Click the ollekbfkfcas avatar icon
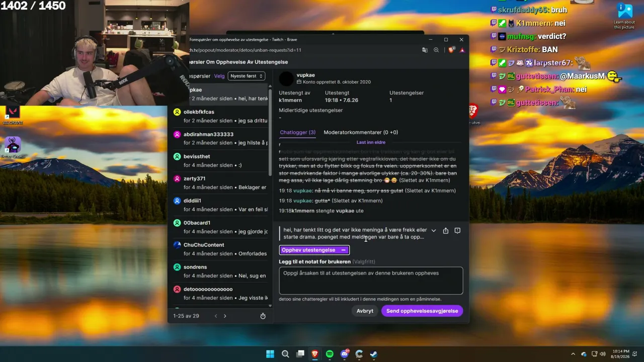644x362 pixels. click(x=177, y=112)
